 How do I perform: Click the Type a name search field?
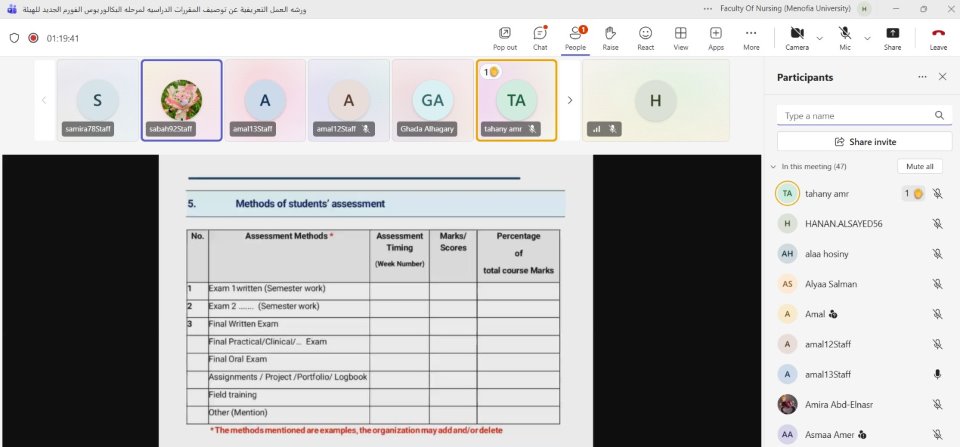tap(856, 116)
